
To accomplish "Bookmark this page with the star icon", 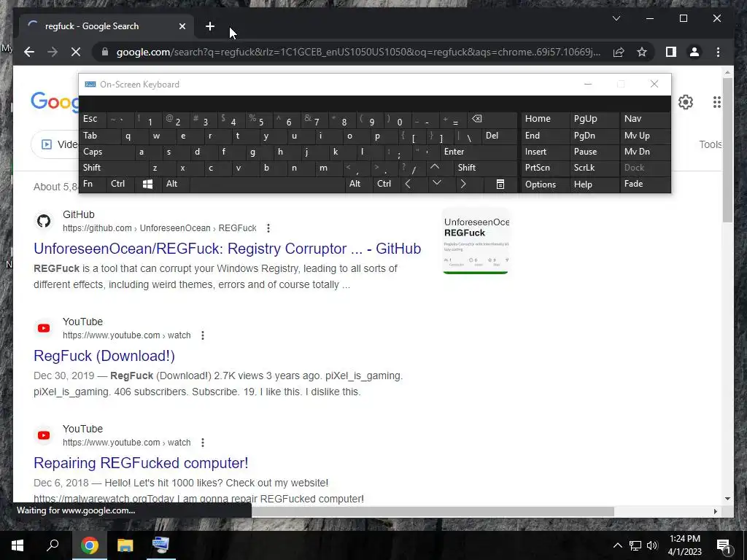I will coord(642,52).
